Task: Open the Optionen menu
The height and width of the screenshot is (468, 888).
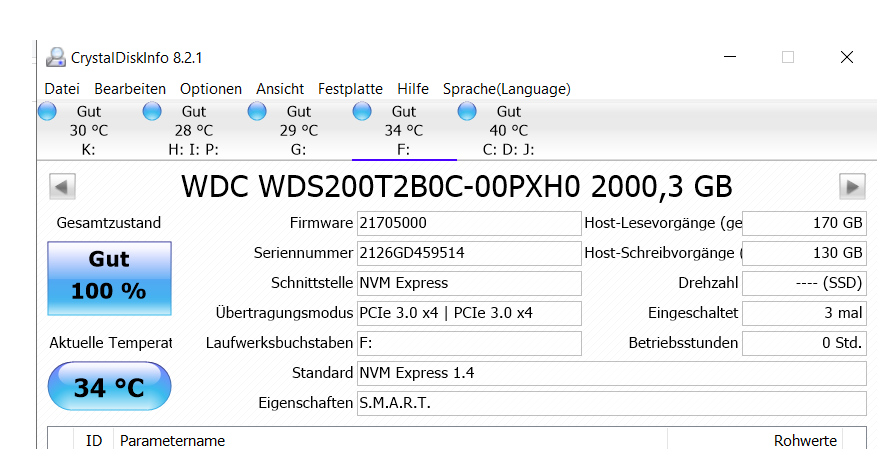Action: [211, 89]
